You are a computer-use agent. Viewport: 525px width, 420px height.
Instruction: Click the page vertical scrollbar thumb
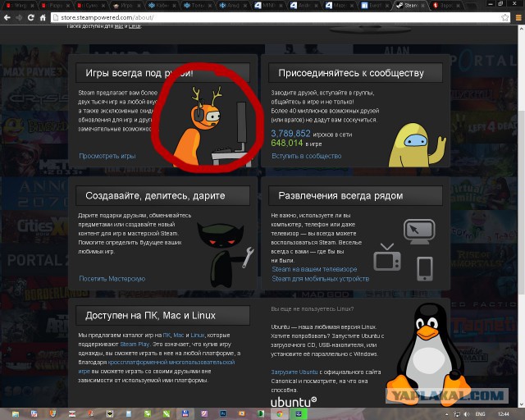coord(522,203)
